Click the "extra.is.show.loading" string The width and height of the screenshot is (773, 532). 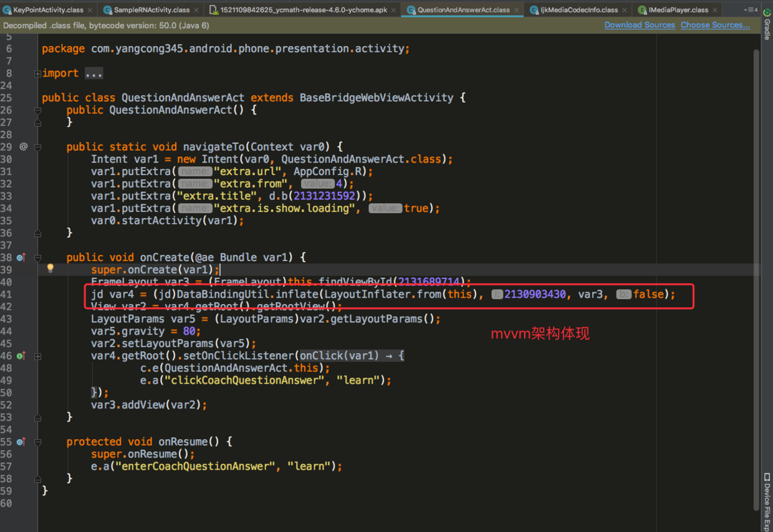coord(284,208)
